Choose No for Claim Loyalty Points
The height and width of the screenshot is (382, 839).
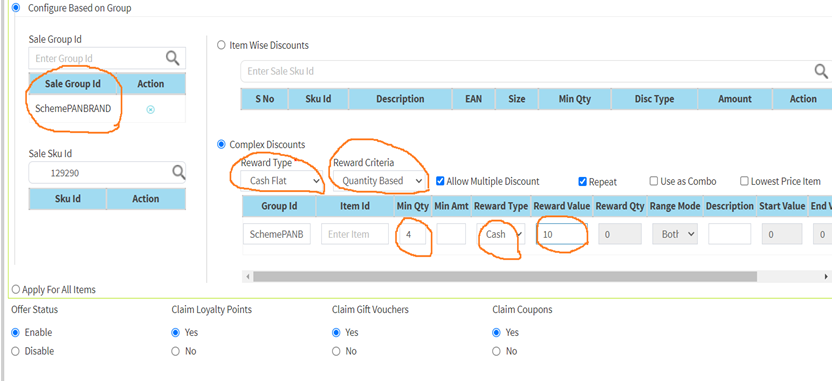pyautogui.click(x=176, y=352)
